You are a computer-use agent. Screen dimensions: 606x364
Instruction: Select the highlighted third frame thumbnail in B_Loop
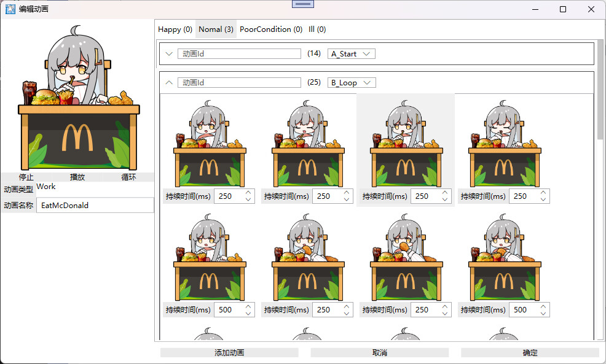[x=406, y=143]
